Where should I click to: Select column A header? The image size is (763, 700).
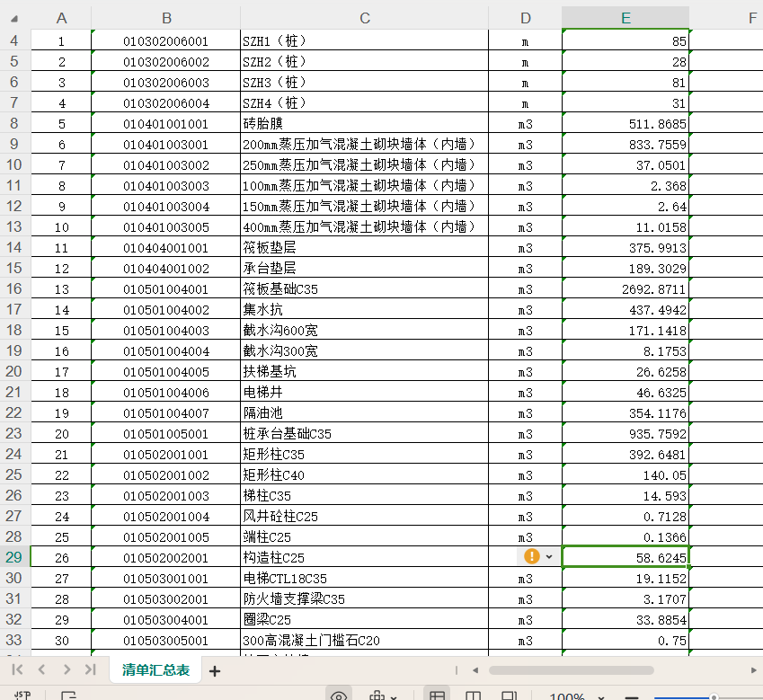click(x=61, y=18)
